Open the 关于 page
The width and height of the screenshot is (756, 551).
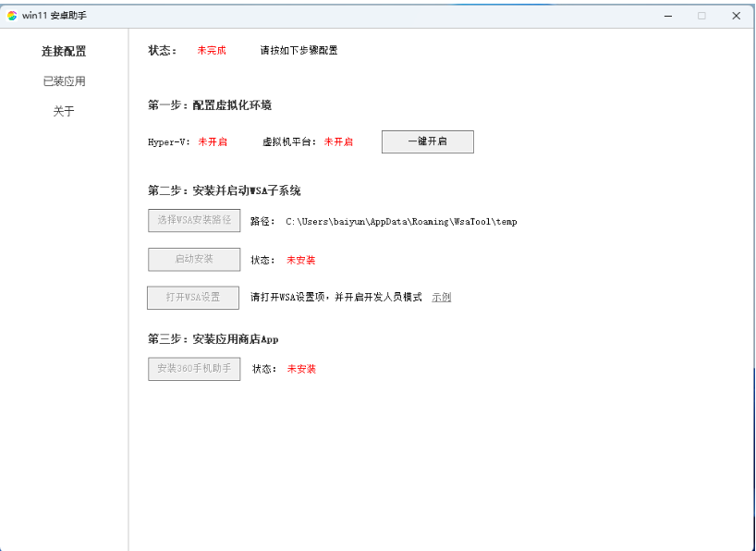64,112
